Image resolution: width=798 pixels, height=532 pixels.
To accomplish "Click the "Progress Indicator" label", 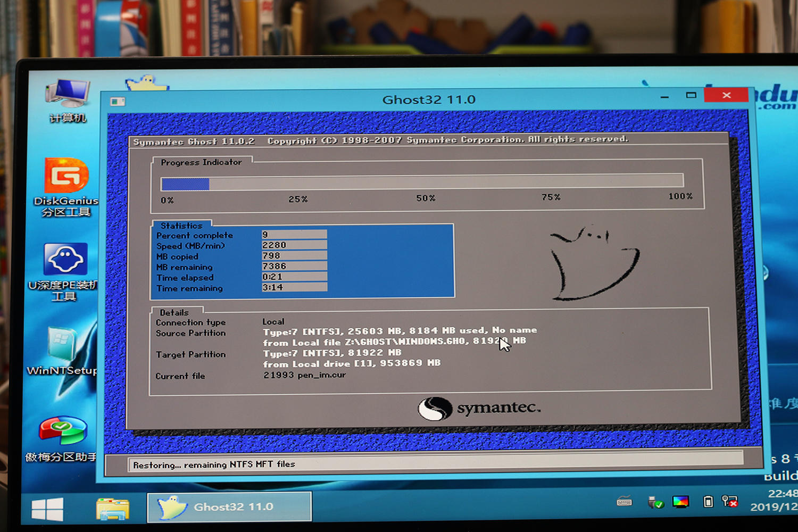I will (x=201, y=162).
